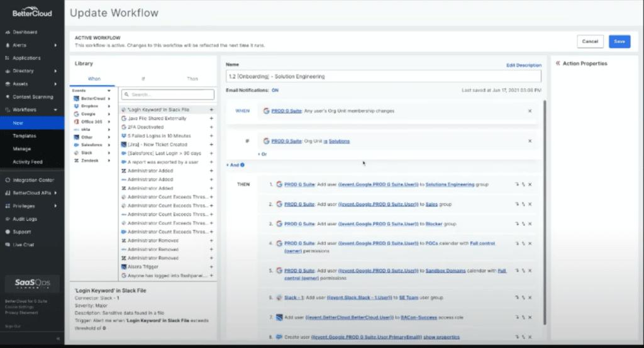Click the workflow canvas vertical scrollbar

point(545,213)
